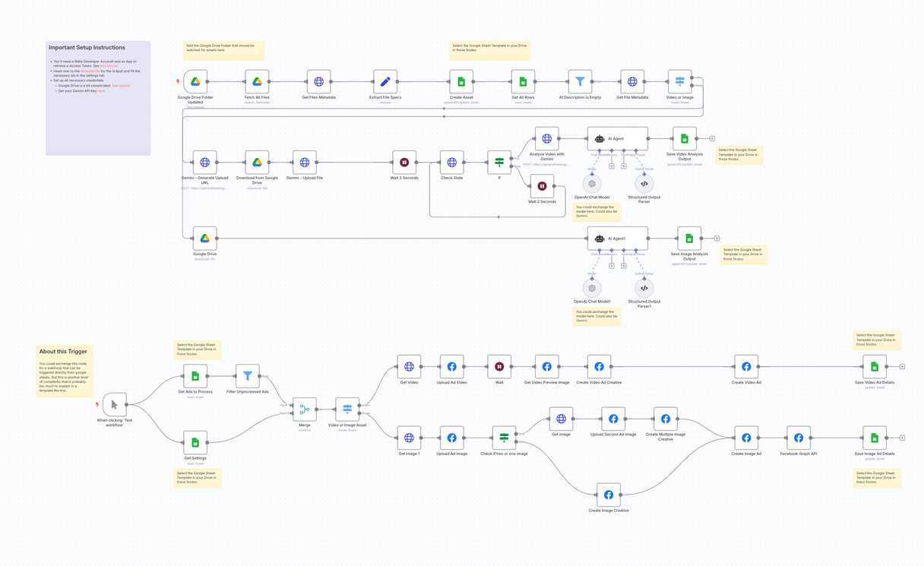Click the Memory plus connector under AI Agent
This screenshot has width=924, height=566.
click(611, 166)
